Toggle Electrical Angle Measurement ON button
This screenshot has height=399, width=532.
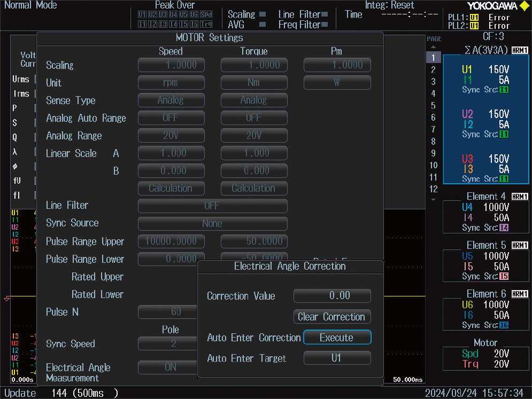tap(167, 367)
